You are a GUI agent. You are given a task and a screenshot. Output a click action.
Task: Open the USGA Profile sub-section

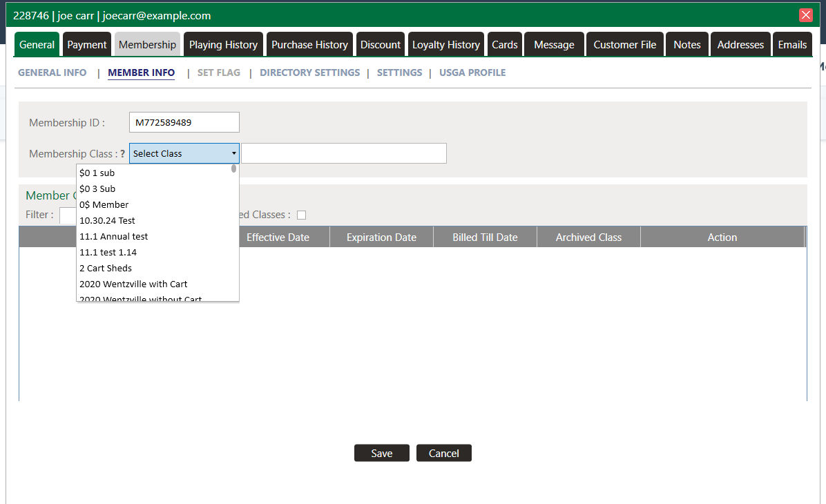point(472,72)
